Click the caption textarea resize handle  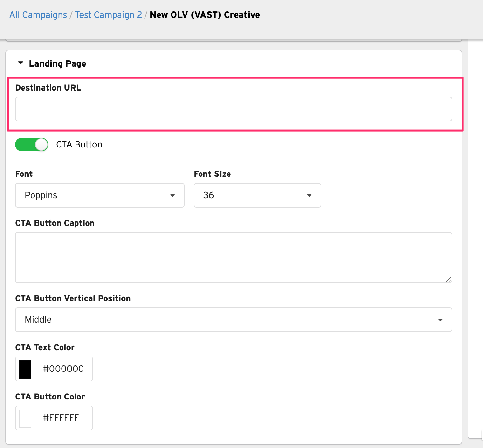pyautogui.click(x=448, y=279)
